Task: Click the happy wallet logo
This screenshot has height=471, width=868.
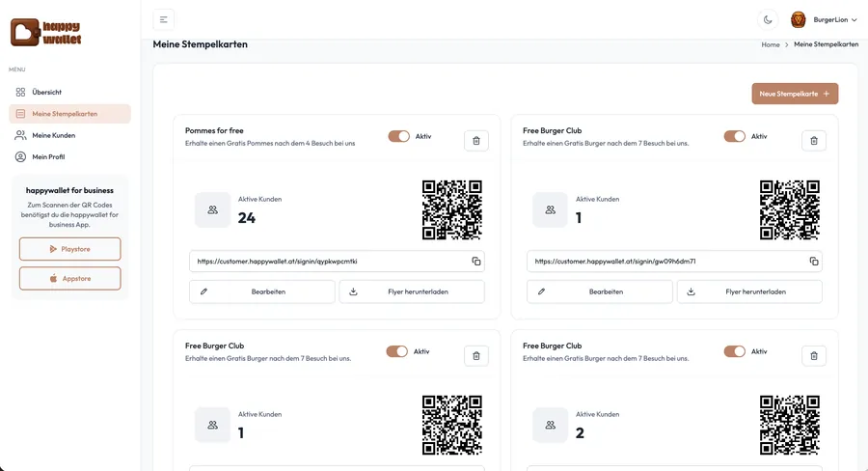Action: (x=46, y=32)
